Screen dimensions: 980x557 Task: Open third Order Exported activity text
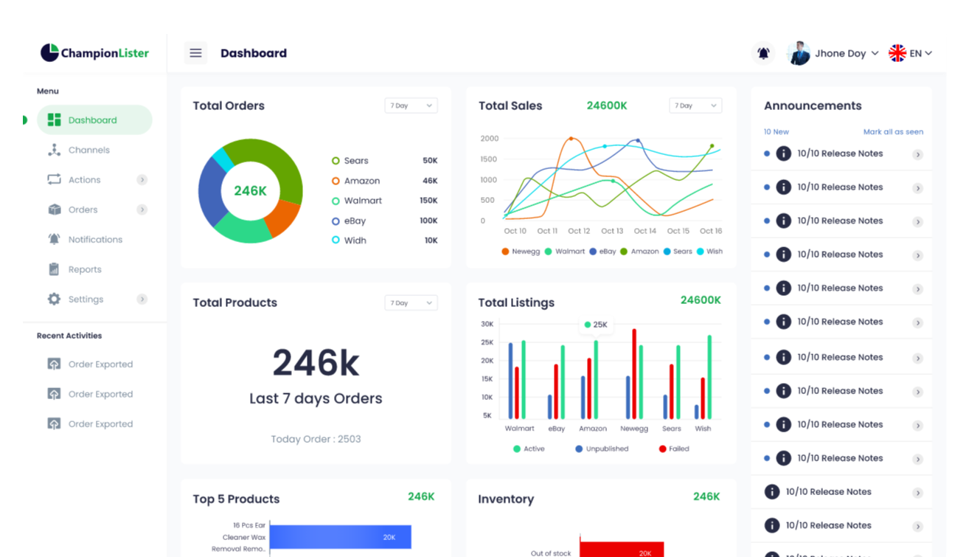point(100,424)
